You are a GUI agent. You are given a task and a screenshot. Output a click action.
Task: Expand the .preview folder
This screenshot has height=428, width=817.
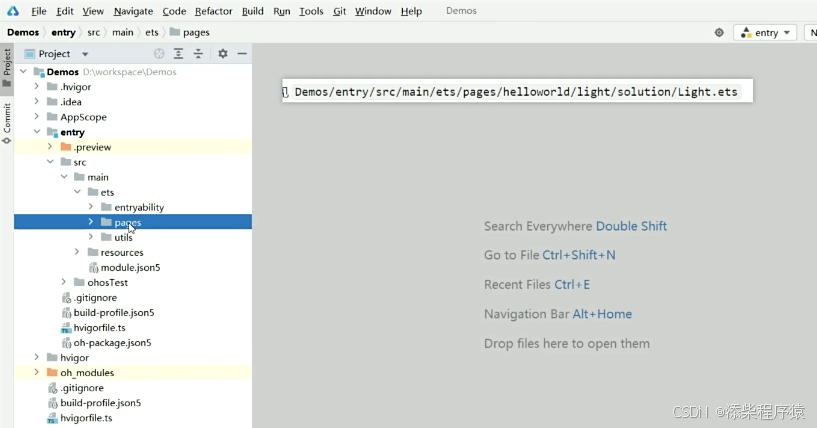[x=50, y=146]
